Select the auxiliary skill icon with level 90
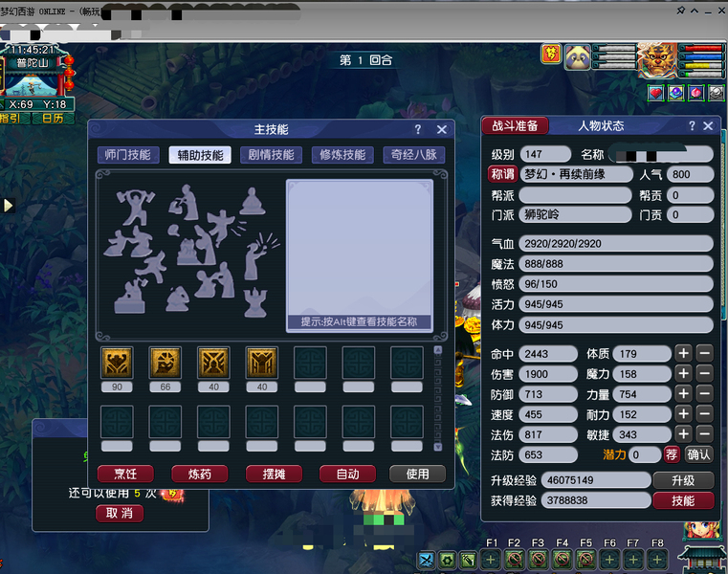 117,363
